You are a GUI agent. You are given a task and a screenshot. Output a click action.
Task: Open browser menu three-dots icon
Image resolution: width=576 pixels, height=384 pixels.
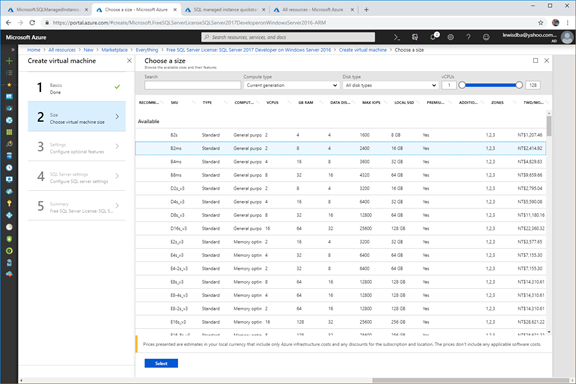tap(568, 23)
